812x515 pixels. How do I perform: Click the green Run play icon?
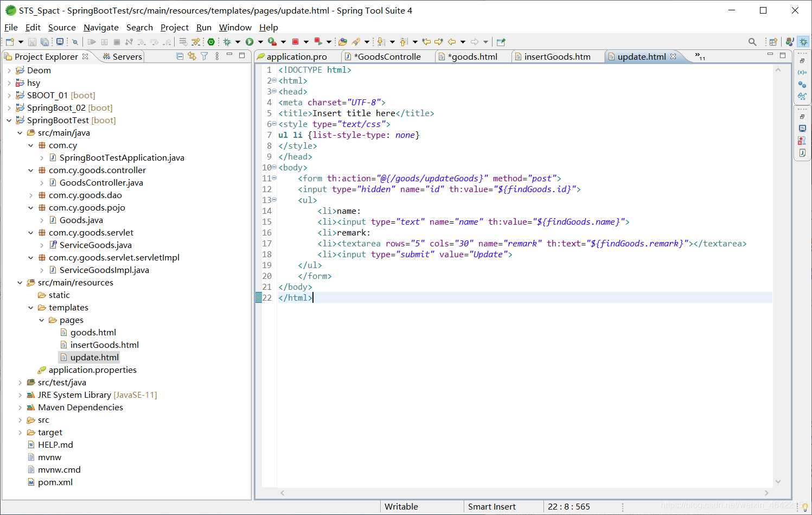pos(250,42)
